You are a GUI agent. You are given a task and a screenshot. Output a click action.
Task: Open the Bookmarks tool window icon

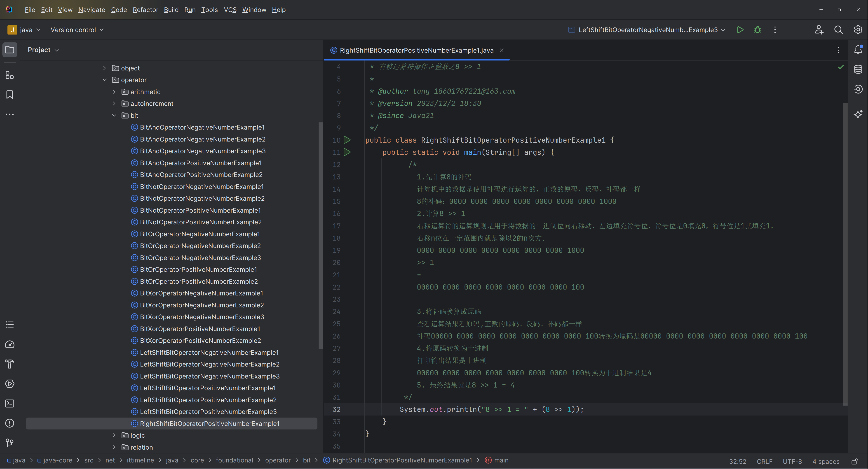pos(10,95)
